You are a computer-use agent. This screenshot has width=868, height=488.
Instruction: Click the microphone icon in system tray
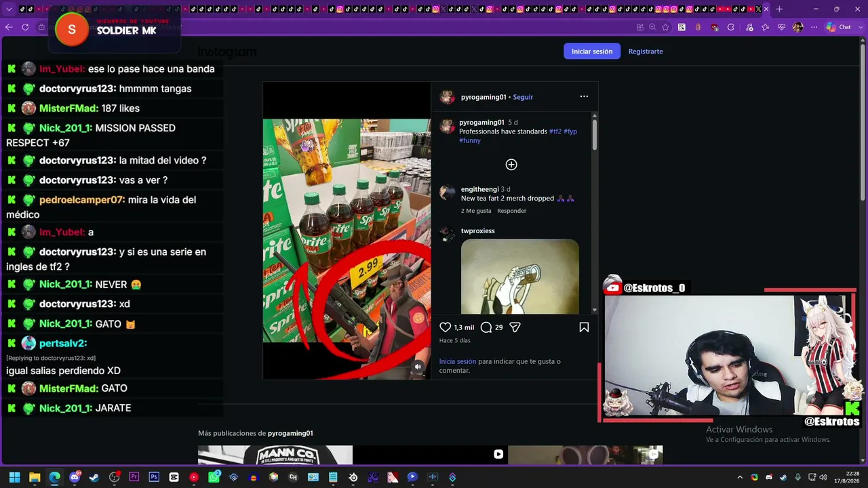click(x=797, y=477)
